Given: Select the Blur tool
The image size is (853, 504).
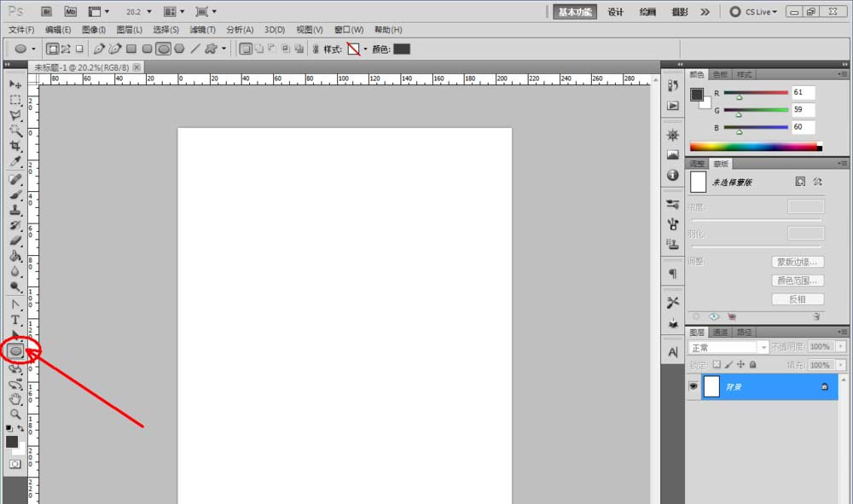Looking at the screenshot, I should pyautogui.click(x=15, y=271).
